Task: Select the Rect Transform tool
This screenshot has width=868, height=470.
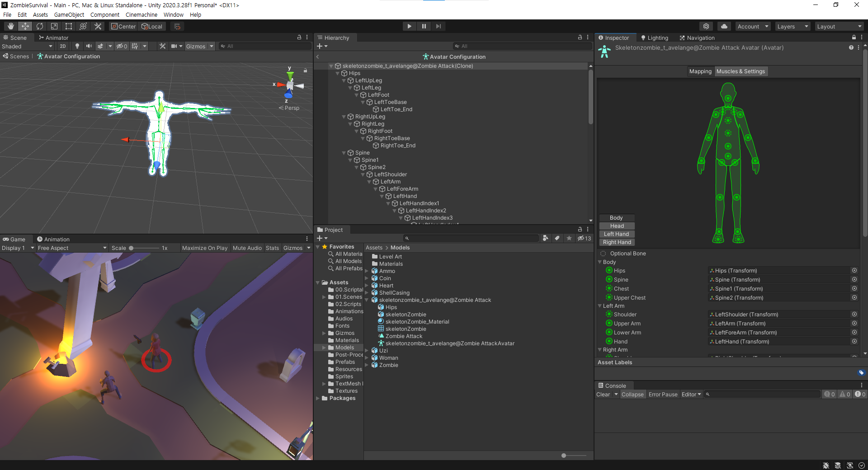Action: pos(69,26)
